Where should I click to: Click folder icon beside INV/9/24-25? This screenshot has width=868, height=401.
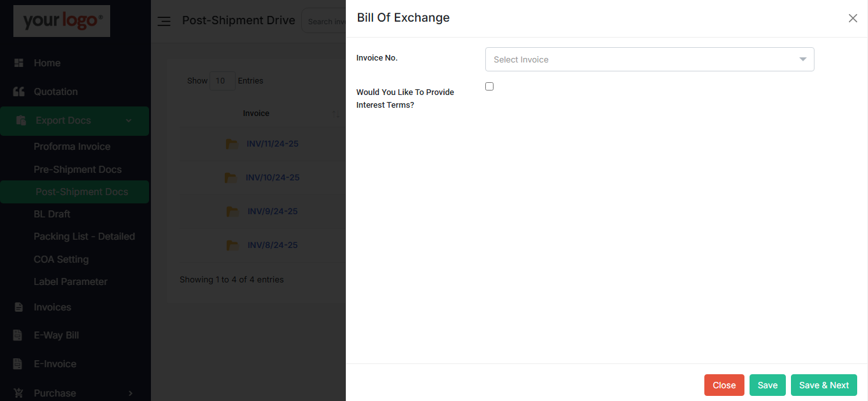233,212
